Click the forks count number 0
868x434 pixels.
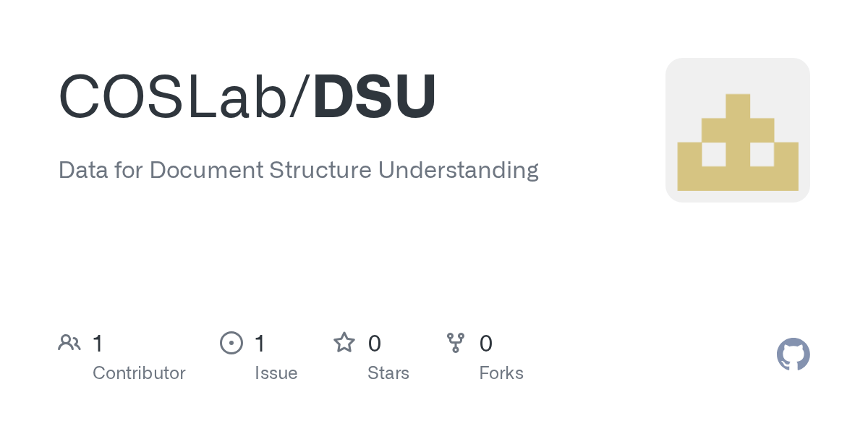486,344
